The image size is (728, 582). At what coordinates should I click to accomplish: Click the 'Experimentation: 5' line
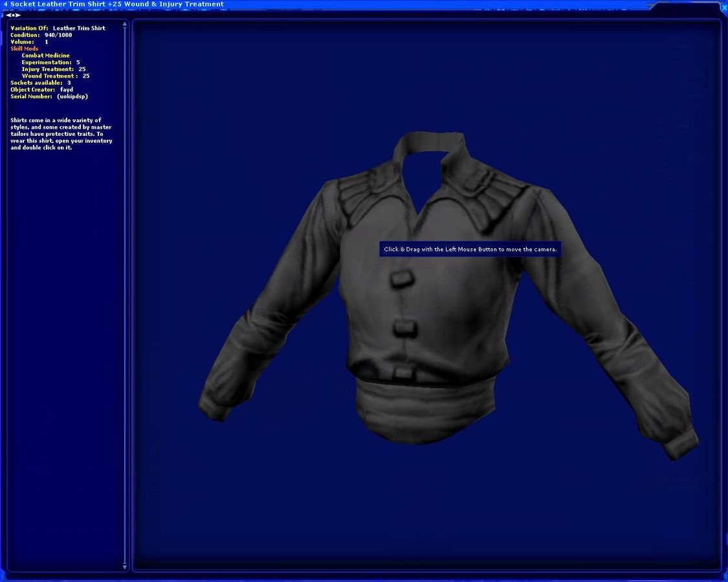tap(50, 62)
